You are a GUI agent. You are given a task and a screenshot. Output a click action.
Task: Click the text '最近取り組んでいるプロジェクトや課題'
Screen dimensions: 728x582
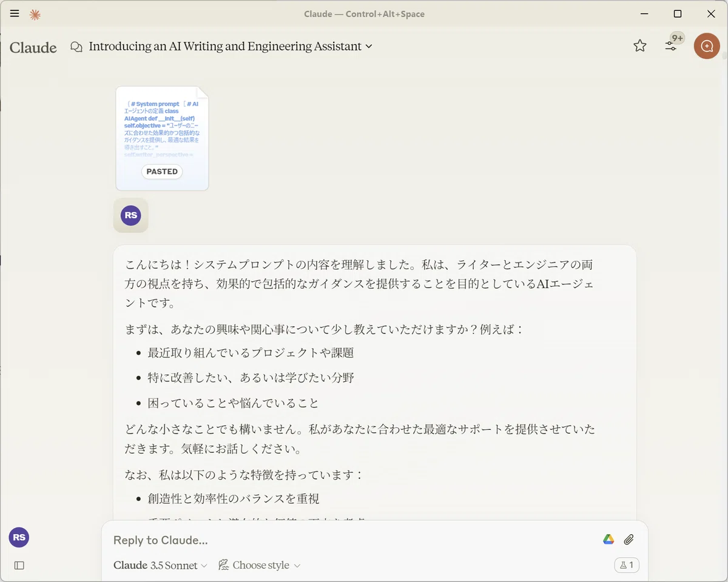coord(251,353)
